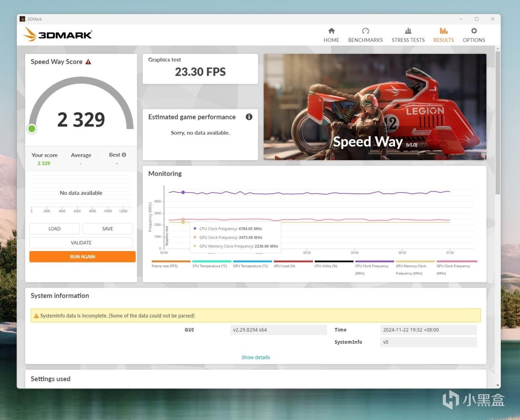Click the GUI version v2.29.8294 s64 field
Screen dimensions: 520x420
point(278,330)
